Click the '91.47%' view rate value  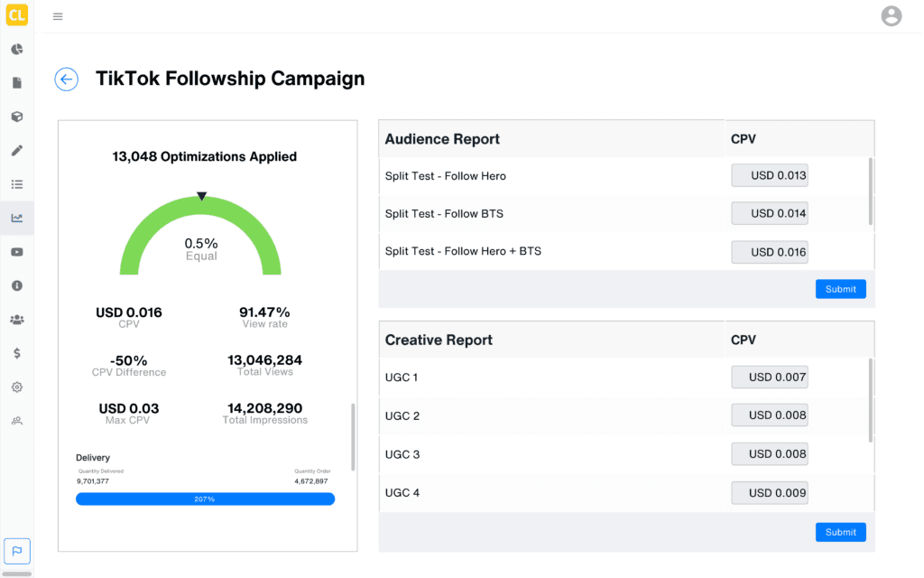[x=264, y=312]
